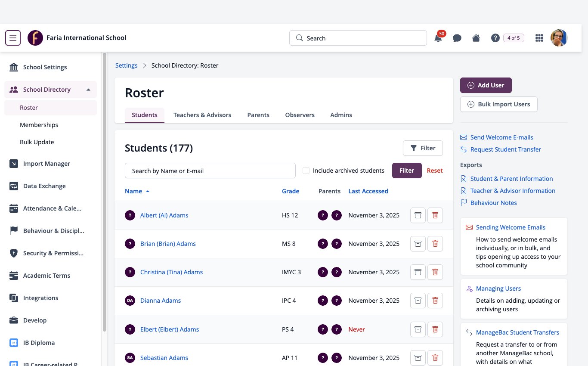Open the notifications bell icon

tap(438, 38)
